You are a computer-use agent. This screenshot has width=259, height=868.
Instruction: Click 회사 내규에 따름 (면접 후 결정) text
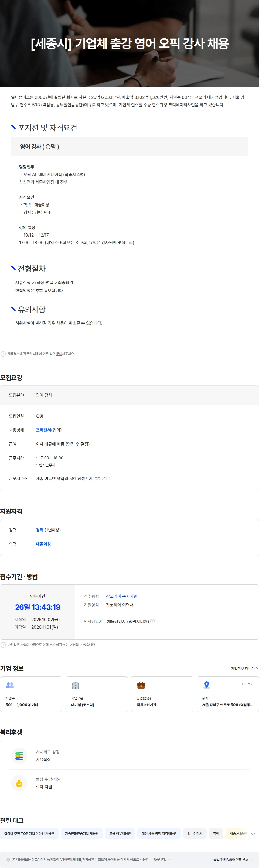coord(63,444)
